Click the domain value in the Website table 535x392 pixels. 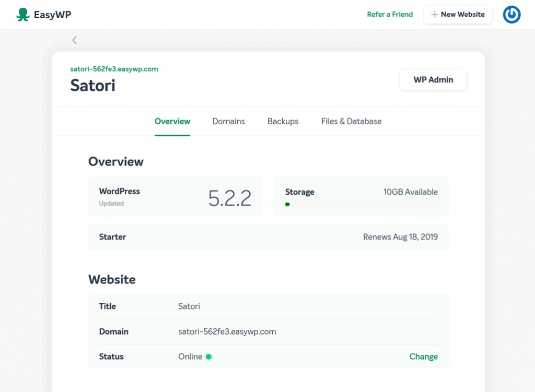pyautogui.click(x=227, y=331)
